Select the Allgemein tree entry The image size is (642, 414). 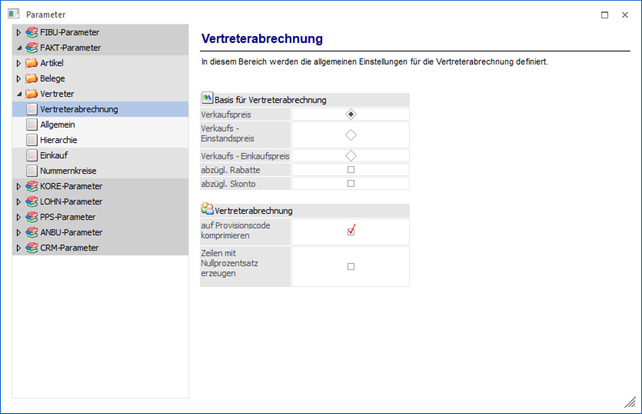58,125
